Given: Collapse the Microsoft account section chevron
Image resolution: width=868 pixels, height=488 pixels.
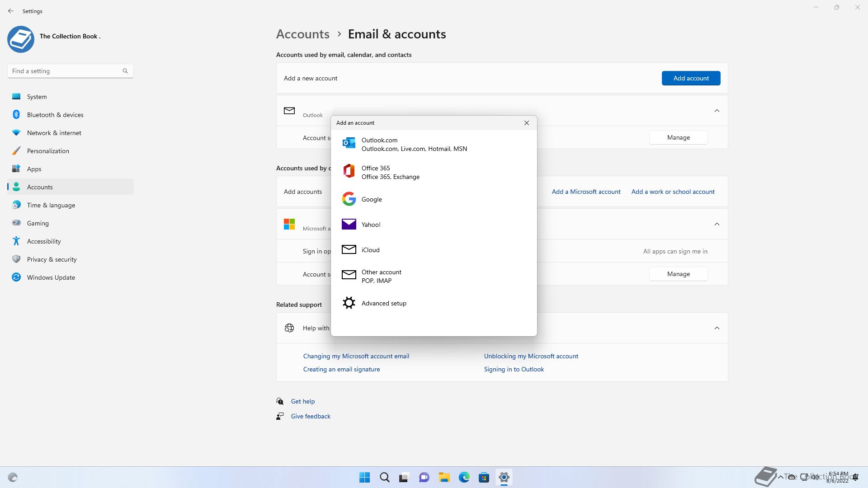Looking at the screenshot, I should point(717,224).
